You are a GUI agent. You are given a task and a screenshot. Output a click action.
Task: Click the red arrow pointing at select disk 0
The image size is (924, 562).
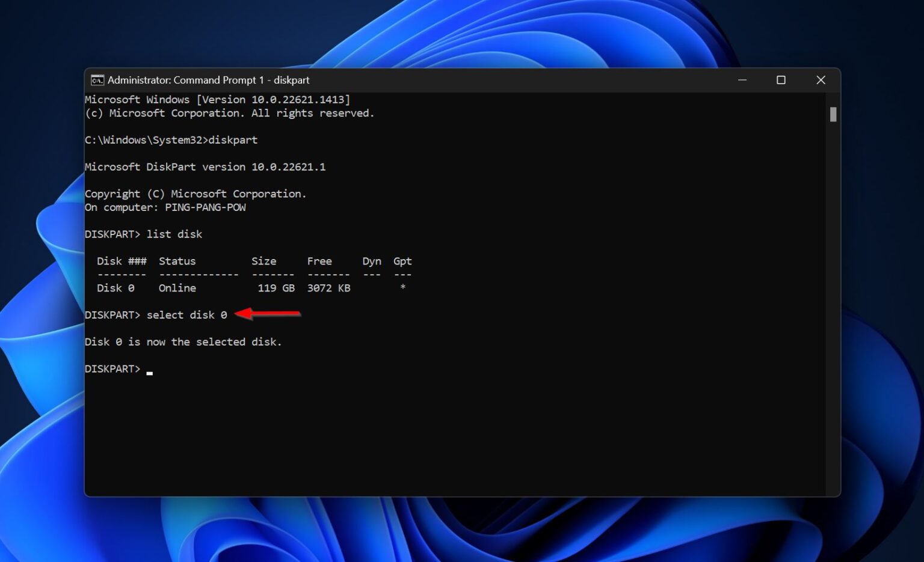269,314
